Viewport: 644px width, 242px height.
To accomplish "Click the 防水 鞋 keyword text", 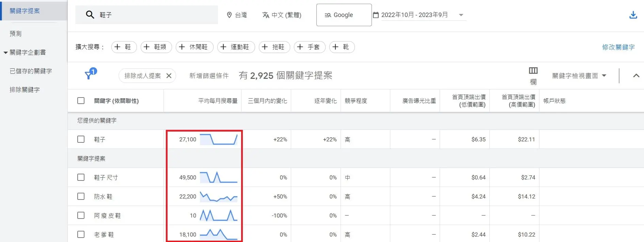I will [x=103, y=196].
